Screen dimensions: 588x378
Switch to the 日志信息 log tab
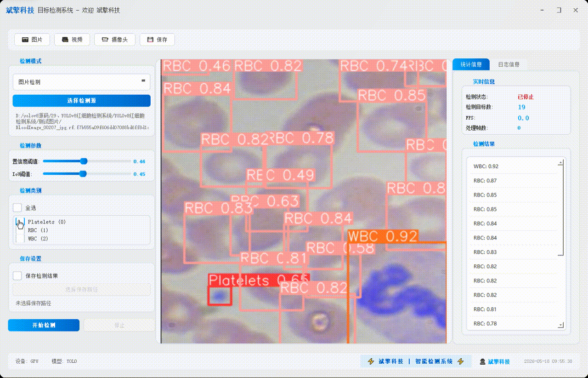(509, 64)
